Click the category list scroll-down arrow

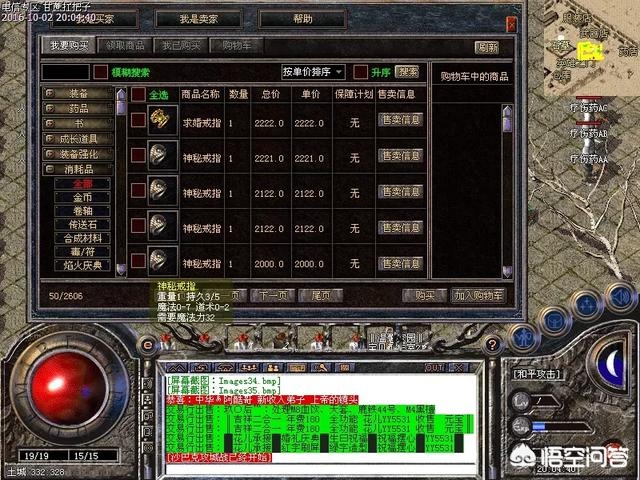pyautogui.click(x=121, y=269)
